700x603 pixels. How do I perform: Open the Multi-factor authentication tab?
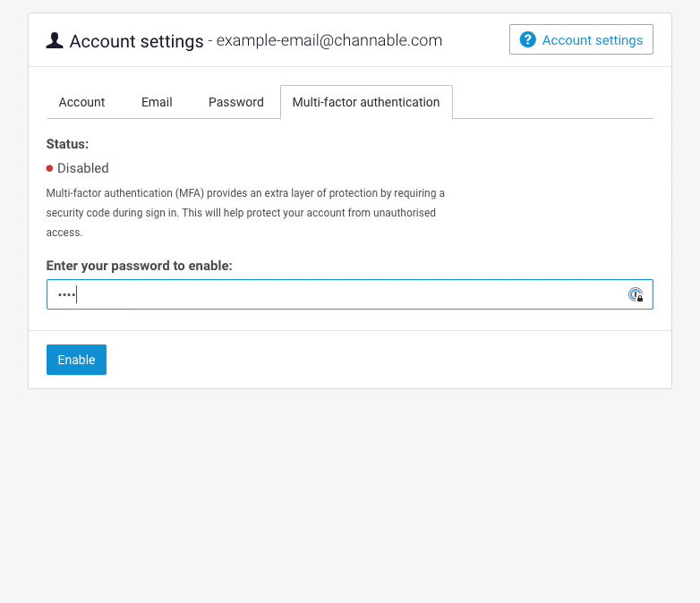click(366, 102)
